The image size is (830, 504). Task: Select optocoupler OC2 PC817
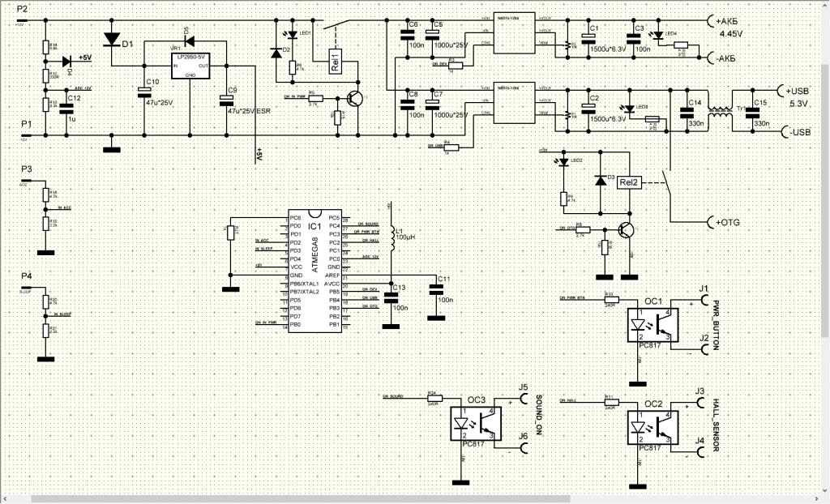pos(653,426)
